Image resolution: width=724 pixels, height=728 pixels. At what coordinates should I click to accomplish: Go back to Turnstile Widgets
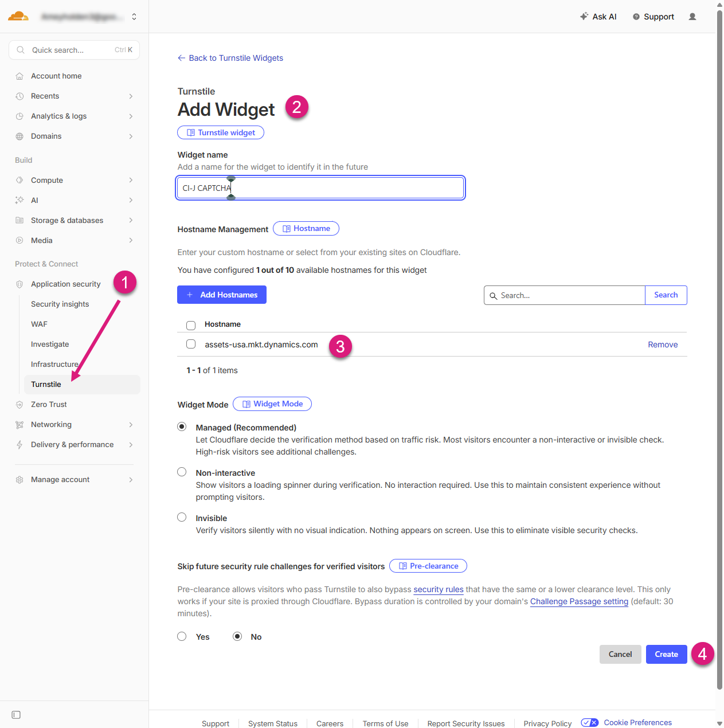point(230,58)
